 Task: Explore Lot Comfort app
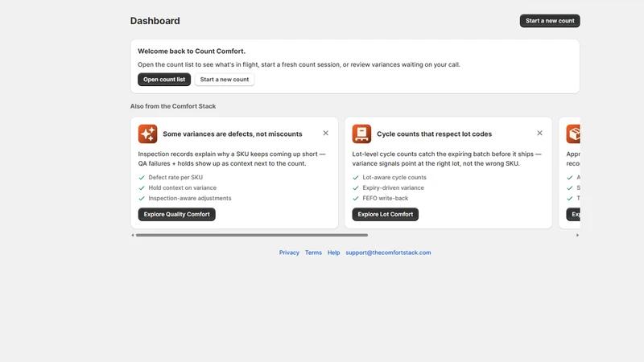(x=386, y=214)
